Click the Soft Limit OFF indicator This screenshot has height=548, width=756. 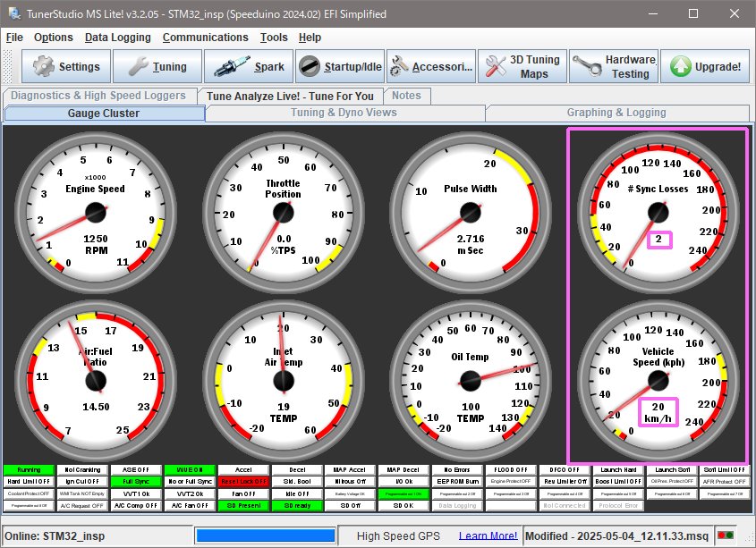click(725, 469)
